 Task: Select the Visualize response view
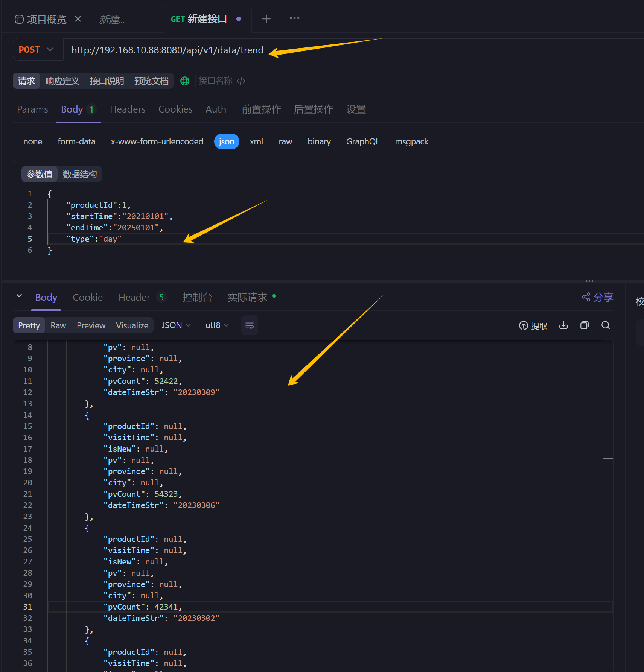point(132,325)
